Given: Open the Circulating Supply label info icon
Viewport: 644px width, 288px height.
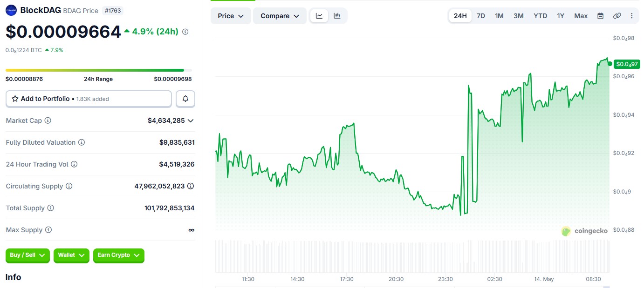Looking at the screenshot, I should [x=69, y=186].
